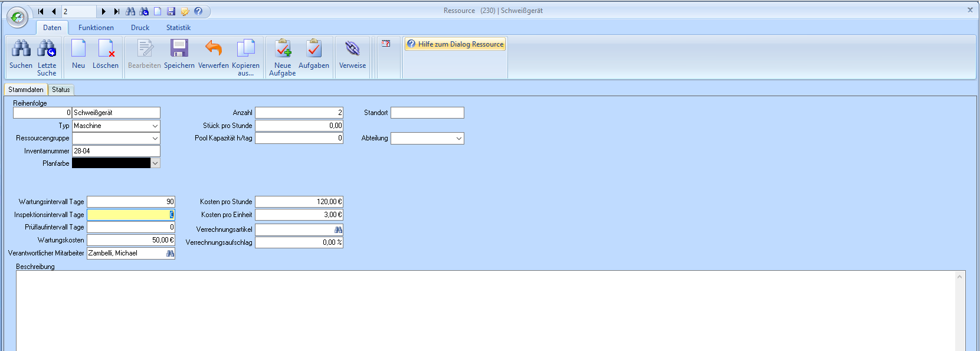Click the Löschen delete icon
Viewport: 980px width, 351px height.
click(x=106, y=49)
